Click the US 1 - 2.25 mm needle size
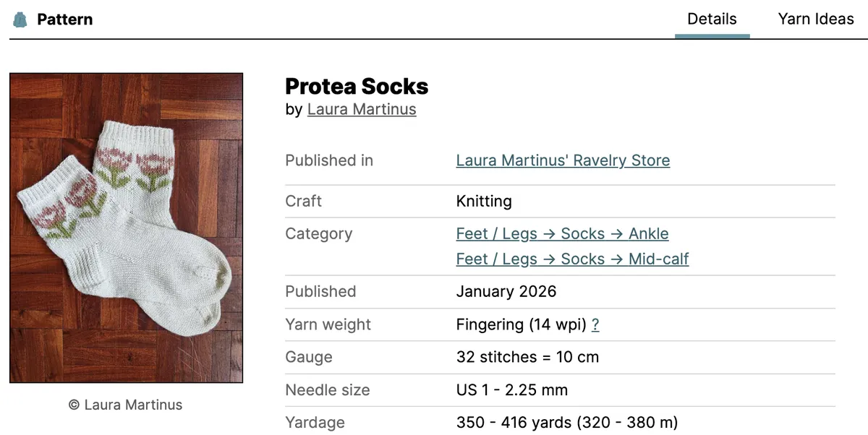 pyautogui.click(x=511, y=390)
